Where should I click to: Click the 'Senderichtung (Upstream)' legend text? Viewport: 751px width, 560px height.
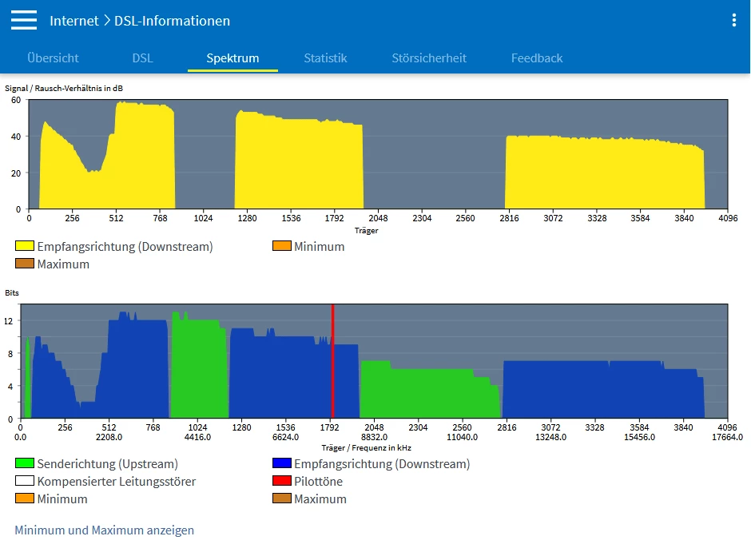tap(108, 463)
